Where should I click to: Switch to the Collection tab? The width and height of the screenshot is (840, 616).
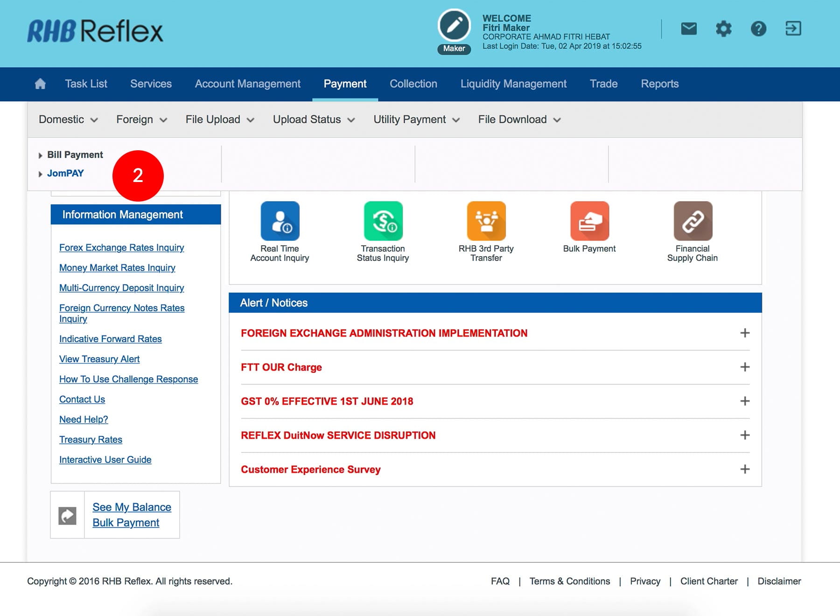(413, 84)
